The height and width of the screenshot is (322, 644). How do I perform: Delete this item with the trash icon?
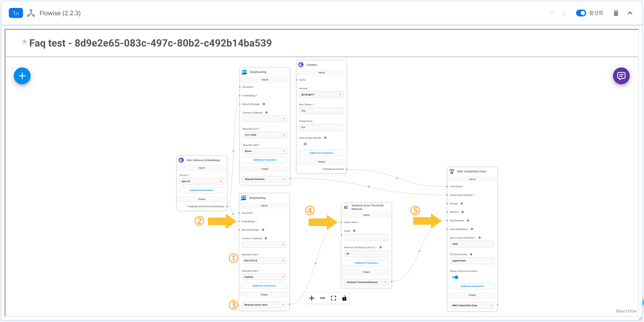click(616, 13)
